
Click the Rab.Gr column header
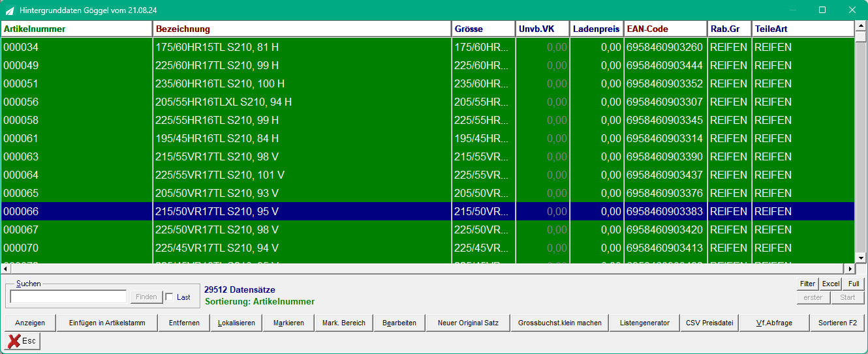pyautogui.click(x=730, y=29)
